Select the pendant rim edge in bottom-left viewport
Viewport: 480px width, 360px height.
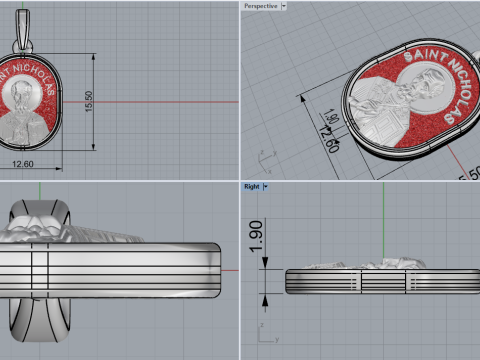click(x=110, y=270)
